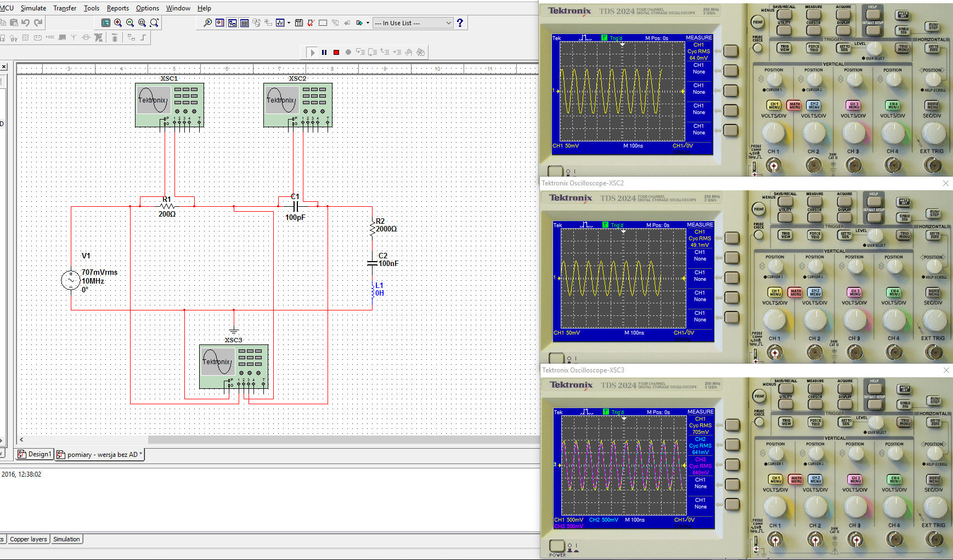
Task: Click the blue Help question mark icon
Action: coord(460,23)
